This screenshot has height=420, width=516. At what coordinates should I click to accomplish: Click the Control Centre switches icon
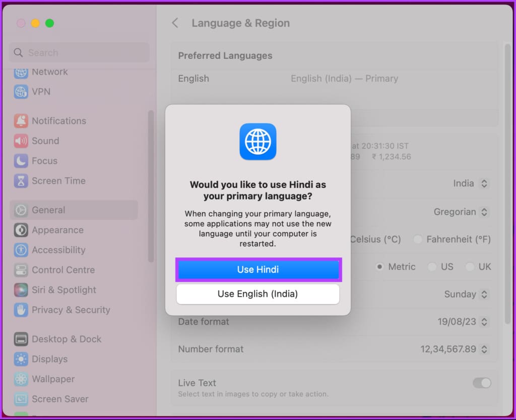tap(21, 270)
